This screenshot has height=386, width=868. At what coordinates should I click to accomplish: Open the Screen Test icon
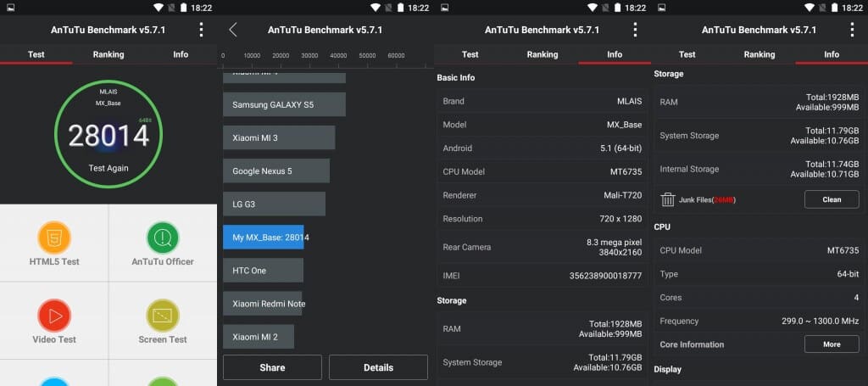click(163, 316)
